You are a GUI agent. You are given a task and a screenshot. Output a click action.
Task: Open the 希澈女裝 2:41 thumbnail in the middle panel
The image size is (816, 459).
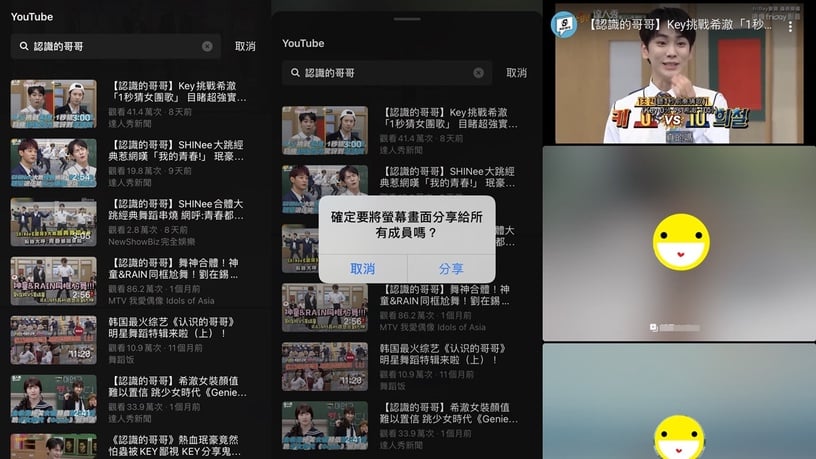coord(325,425)
